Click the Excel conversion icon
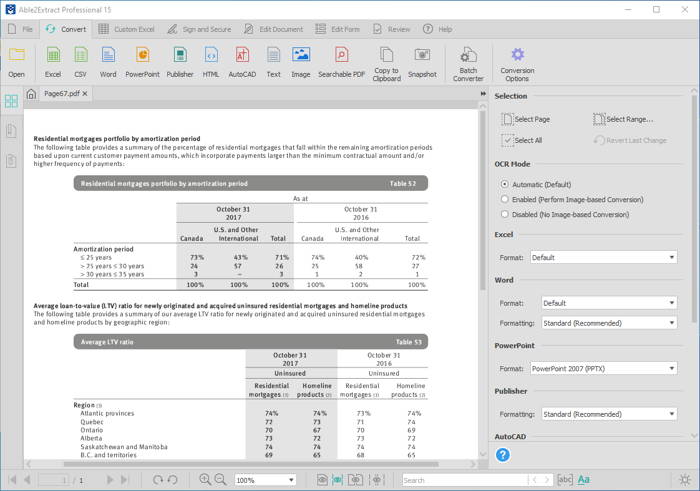700x491 pixels. point(53,61)
